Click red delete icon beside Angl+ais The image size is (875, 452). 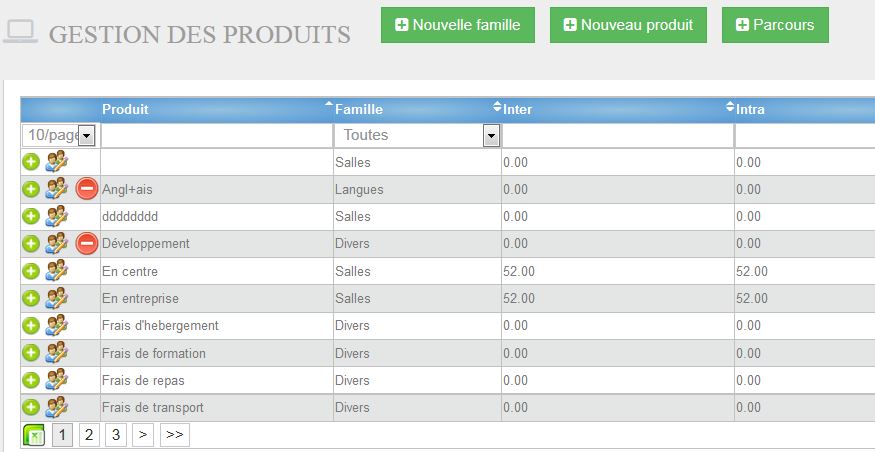coord(86,189)
